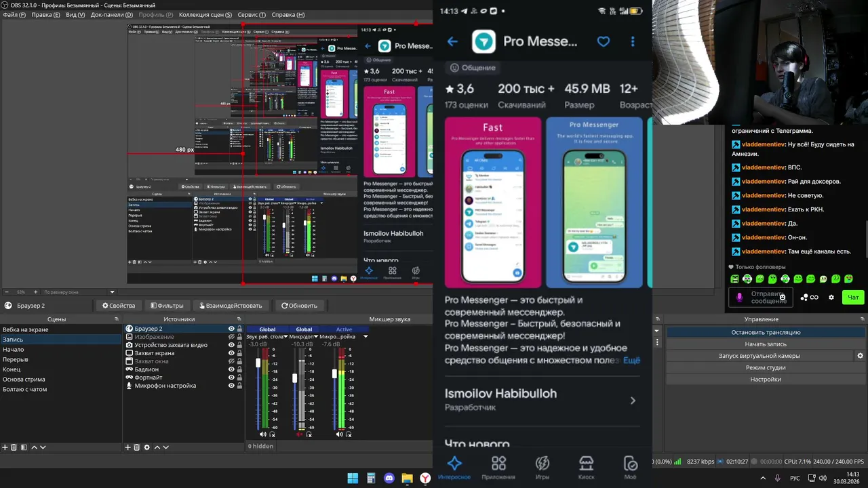The height and width of the screenshot is (488, 868).
Task: Refresh the browser source with Обновить
Action: 299,306
